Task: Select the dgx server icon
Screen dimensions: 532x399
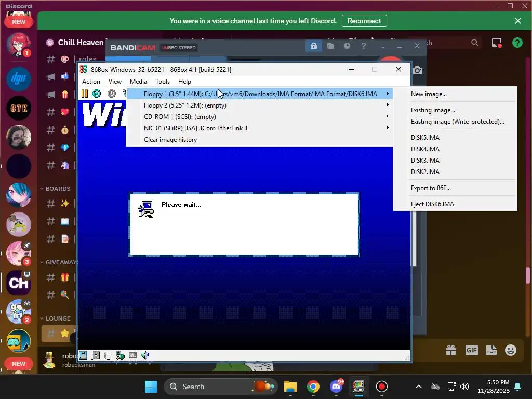Action: (19, 79)
